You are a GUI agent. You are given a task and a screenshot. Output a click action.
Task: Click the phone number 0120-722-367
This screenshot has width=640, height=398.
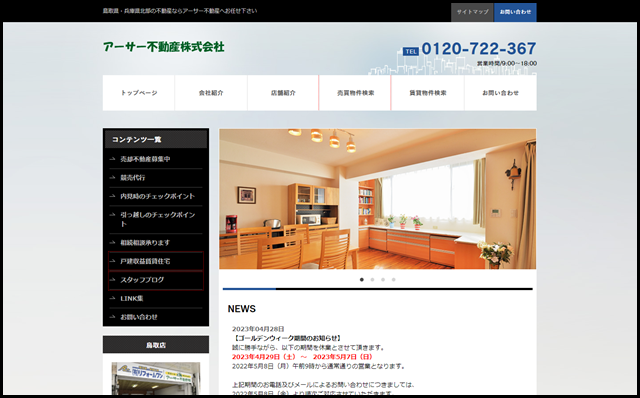[x=479, y=49]
